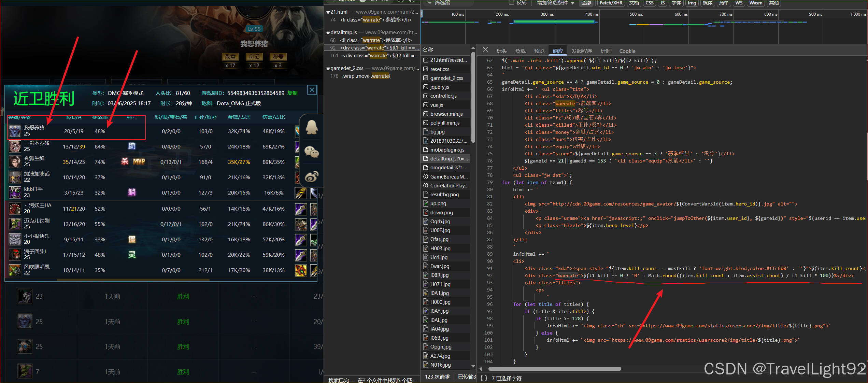This screenshot has width=868, height=383.
Task: Close the match detail popup
Action: (x=312, y=90)
